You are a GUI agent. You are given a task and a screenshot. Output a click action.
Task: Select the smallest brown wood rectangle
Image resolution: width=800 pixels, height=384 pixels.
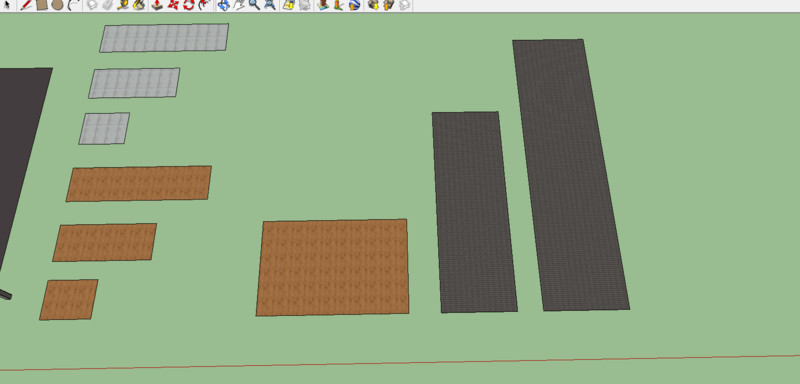[x=69, y=299]
